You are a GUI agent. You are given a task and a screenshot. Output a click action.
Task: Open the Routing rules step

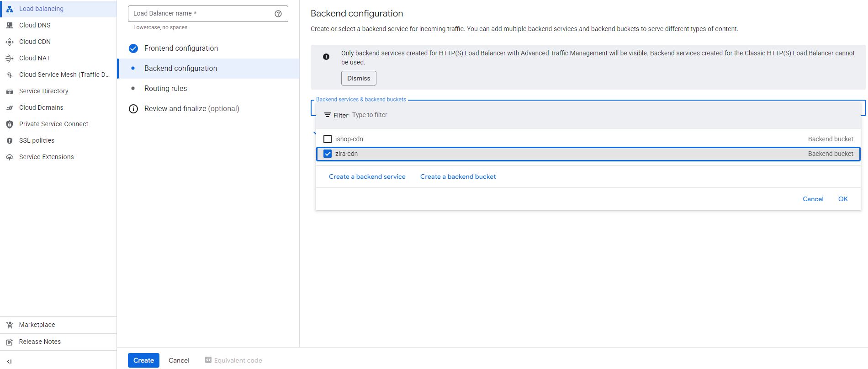165,88
